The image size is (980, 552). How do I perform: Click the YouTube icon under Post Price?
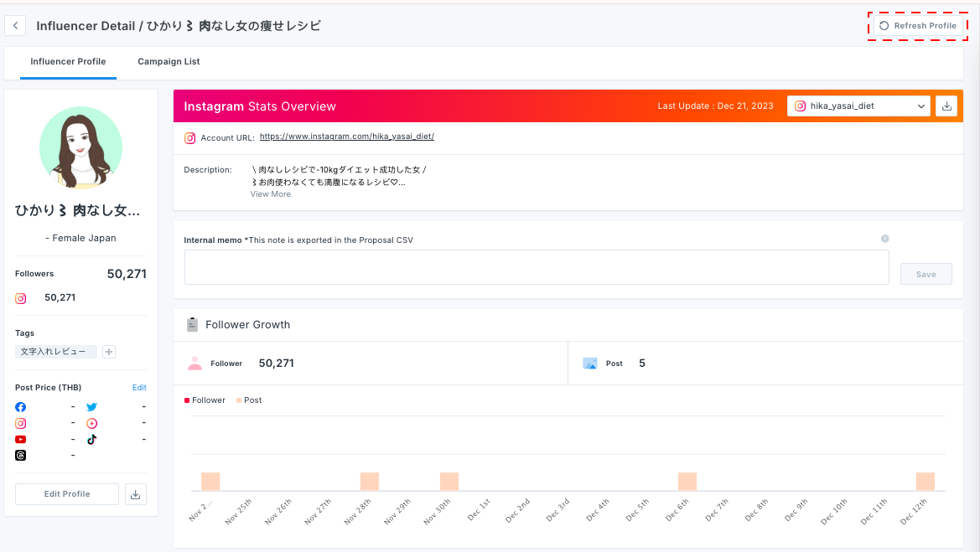(x=21, y=440)
